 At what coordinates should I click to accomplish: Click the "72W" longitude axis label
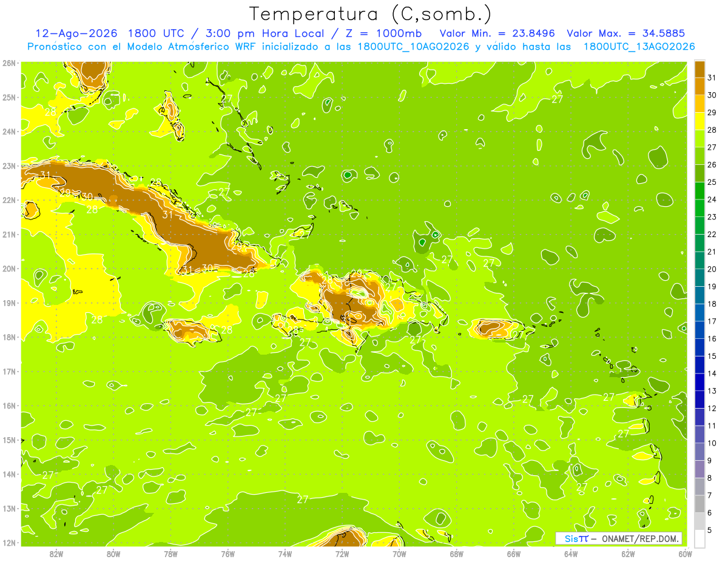coord(342,554)
